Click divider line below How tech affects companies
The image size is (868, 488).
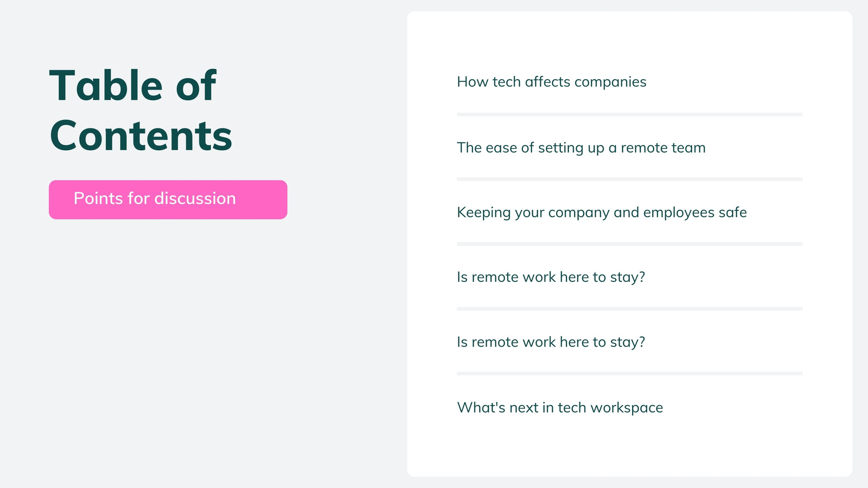point(630,114)
